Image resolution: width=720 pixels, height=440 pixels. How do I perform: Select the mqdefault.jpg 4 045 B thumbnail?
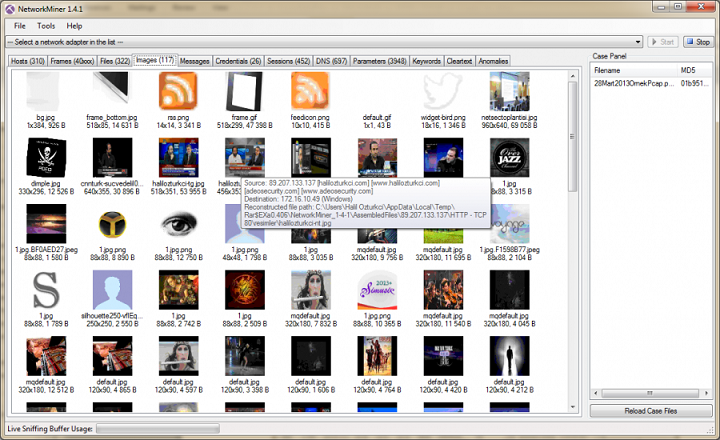pyautogui.click(x=509, y=290)
